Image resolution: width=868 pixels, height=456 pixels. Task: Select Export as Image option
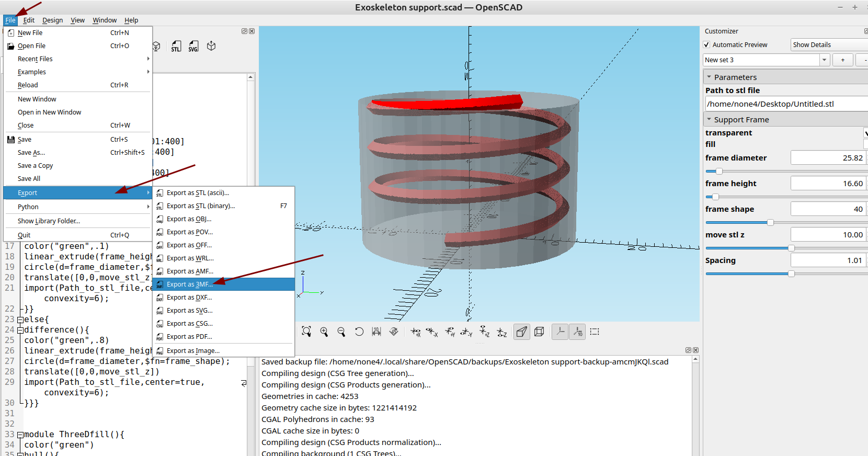click(224, 351)
